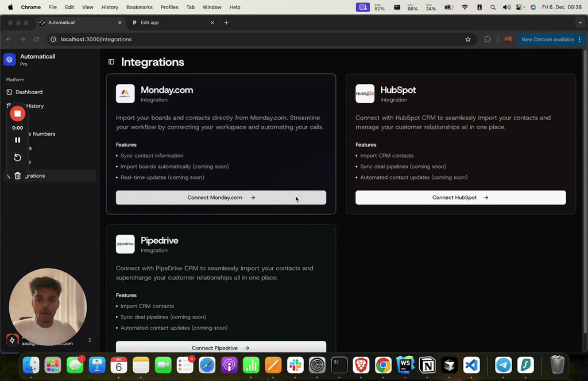Click the Chrome profile avatar icon
This screenshot has height=381, width=588.
[x=508, y=40]
